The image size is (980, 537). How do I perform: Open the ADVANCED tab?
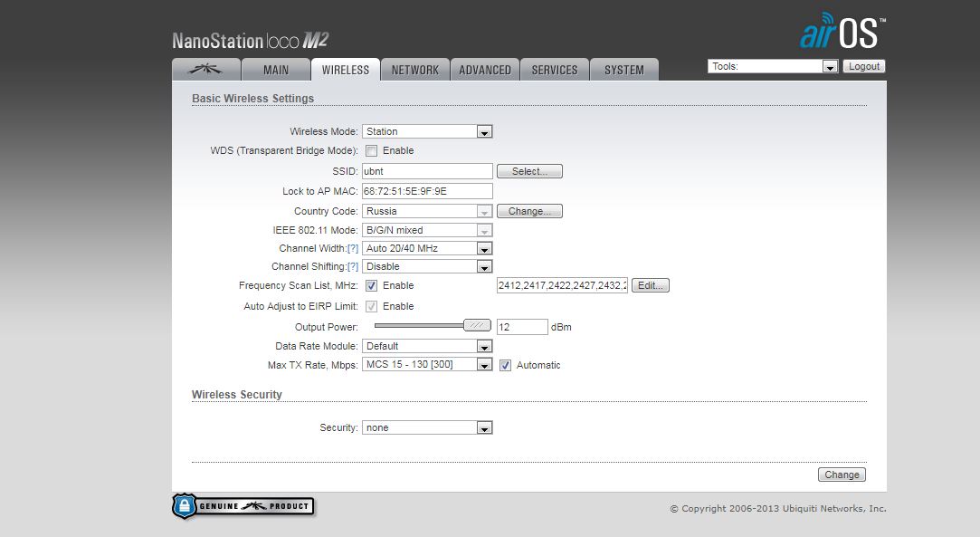[x=485, y=70]
